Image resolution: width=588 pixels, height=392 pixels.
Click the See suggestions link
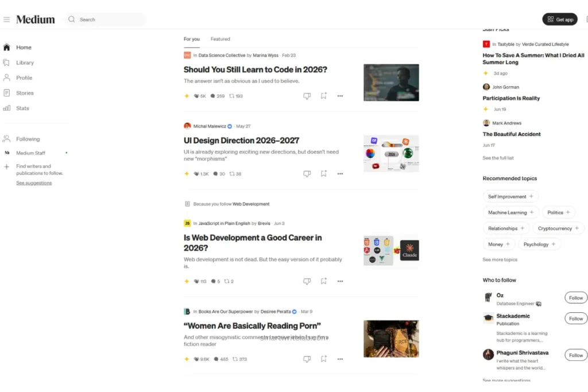pyautogui.click(x=34, y=183)
